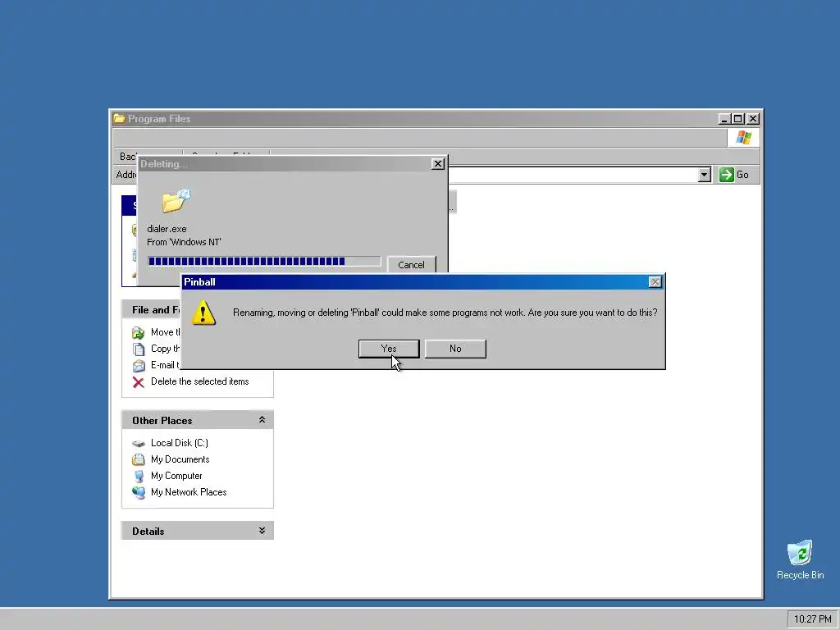
Task: Close the Pinball warning dialog
Action: (655, 282)
